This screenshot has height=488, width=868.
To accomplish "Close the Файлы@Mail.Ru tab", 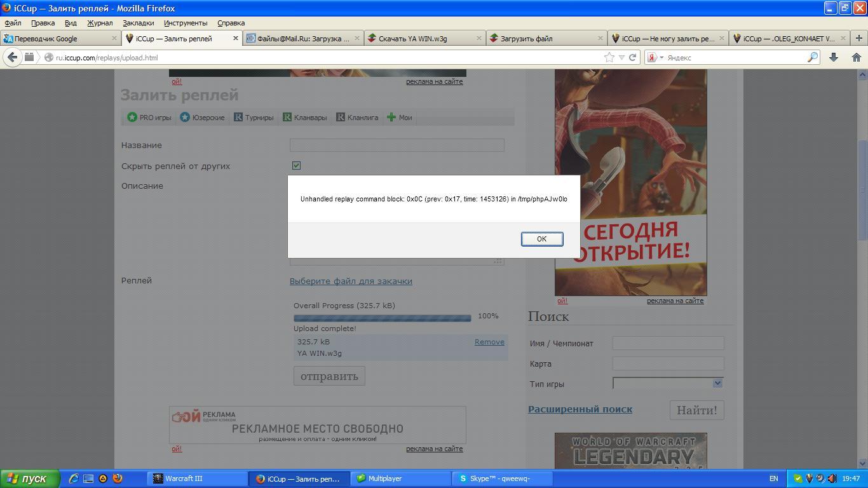I will [357, 38].
